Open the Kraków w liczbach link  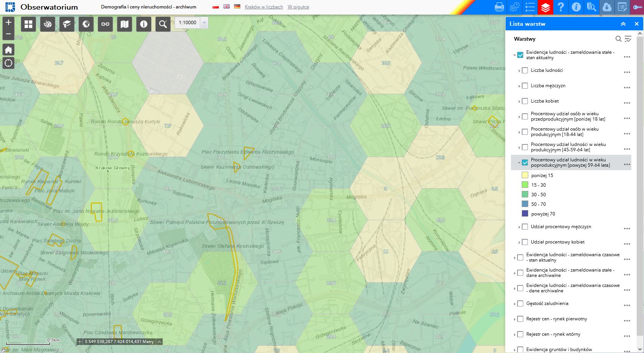point(264,7)
